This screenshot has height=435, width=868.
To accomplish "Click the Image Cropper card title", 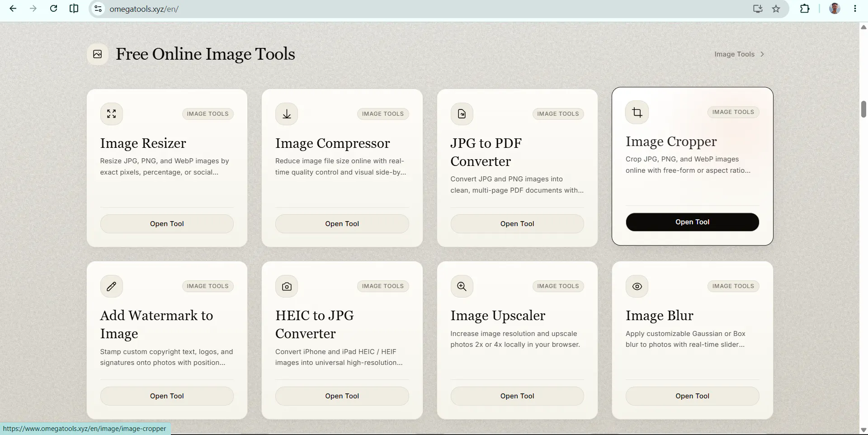I will point(671,142).
